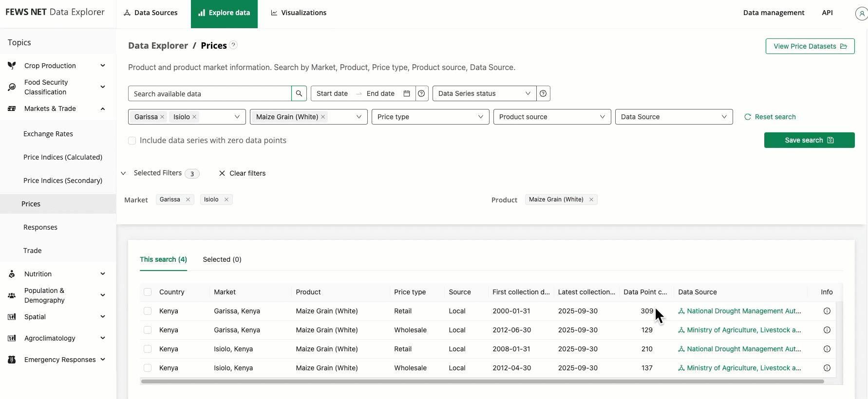Select the Isiolo Retail row checkbox
The image size is (868, 399).
coord(148,349)
